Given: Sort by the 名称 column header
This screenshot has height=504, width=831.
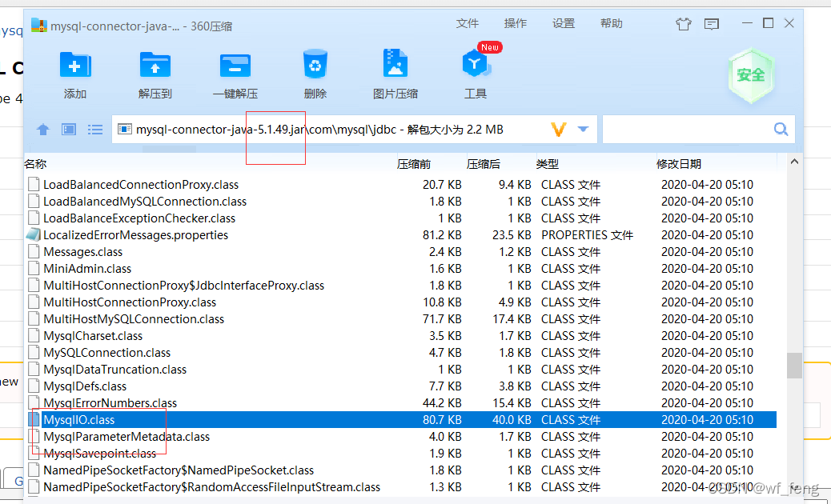Looking at the screenshot, I should pos(35,164).
